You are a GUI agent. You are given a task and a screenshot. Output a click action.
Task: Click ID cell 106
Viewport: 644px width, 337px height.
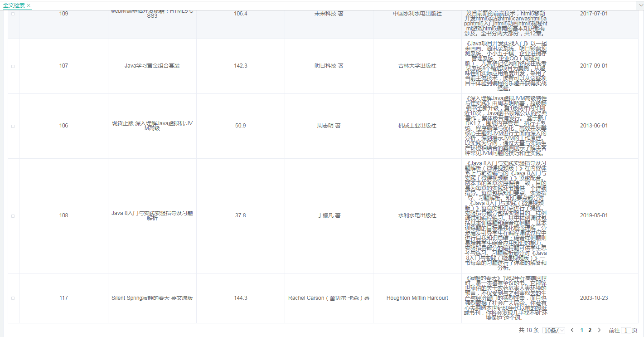click(x=63, y=126)
